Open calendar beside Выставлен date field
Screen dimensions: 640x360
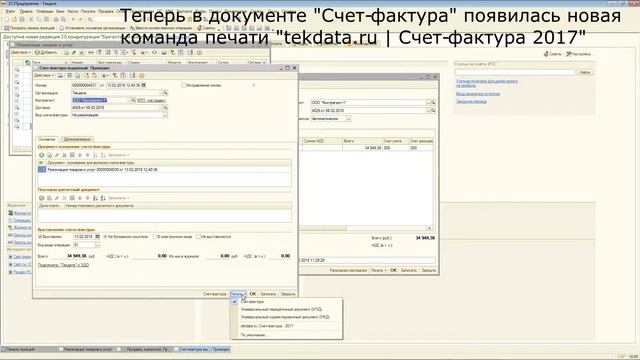tap(97, 237)
